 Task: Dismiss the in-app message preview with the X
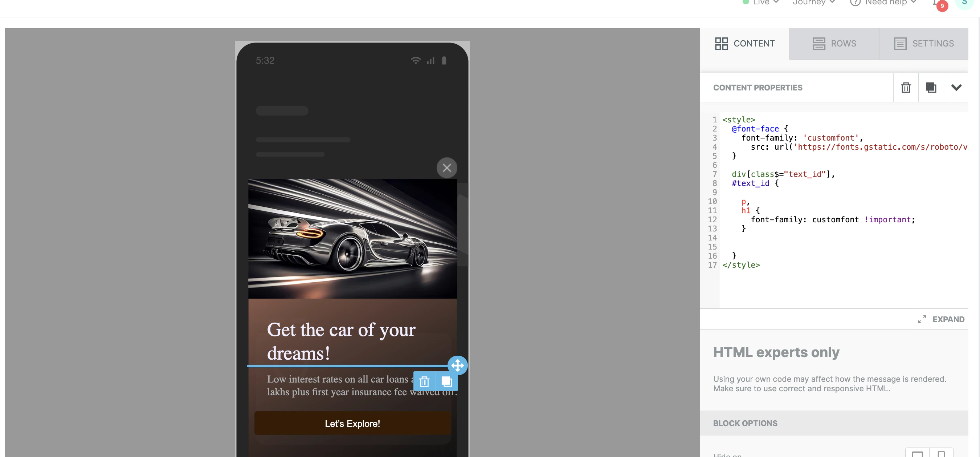447,167
